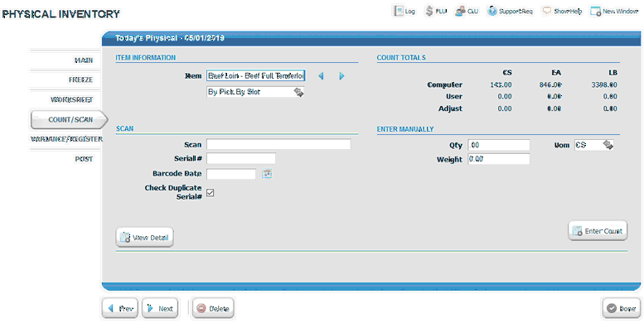Switch to the VARIANCE/REGISTER tab
Viewport: 644px width, 323px height.
(66, 139)
